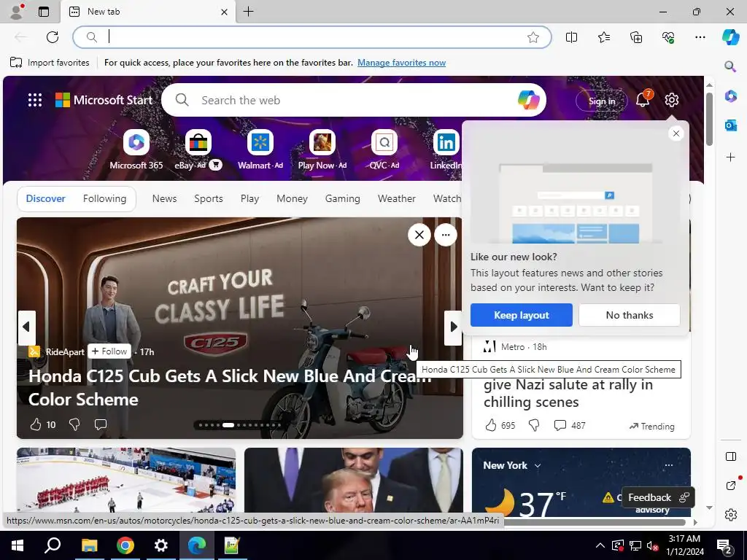Open the Favorites list icon
747x560 pixels.
603,37
